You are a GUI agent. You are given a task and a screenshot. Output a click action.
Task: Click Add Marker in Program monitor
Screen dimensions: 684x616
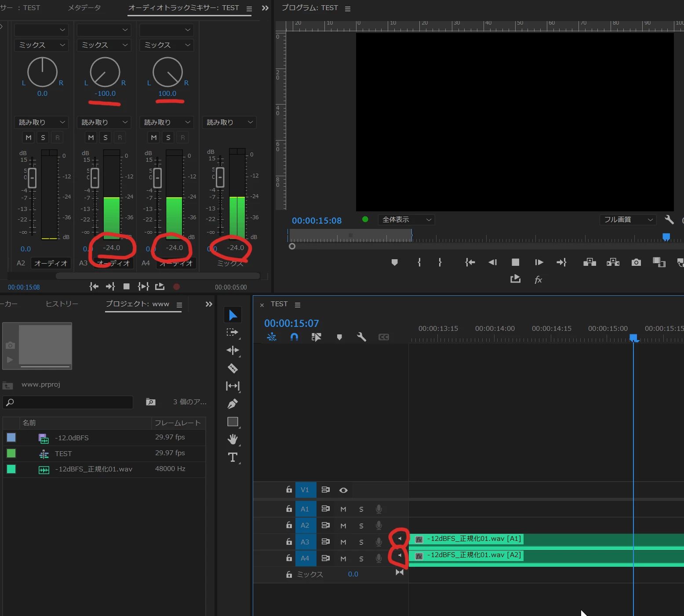[394, 262]
